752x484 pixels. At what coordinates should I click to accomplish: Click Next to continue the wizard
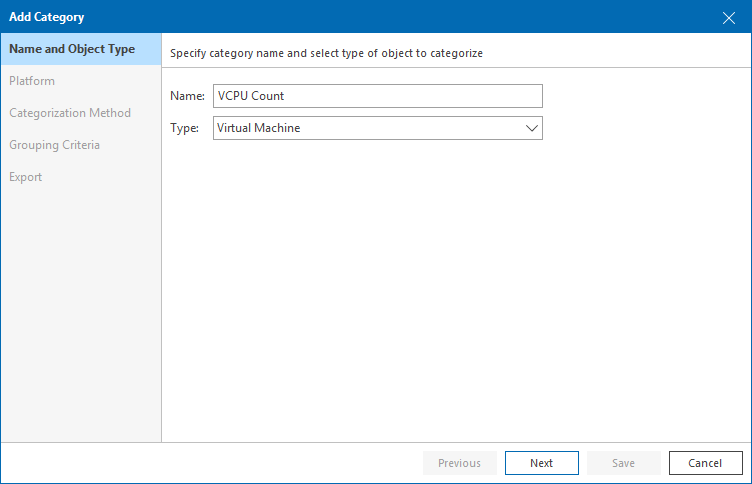(x=542, y=463)
